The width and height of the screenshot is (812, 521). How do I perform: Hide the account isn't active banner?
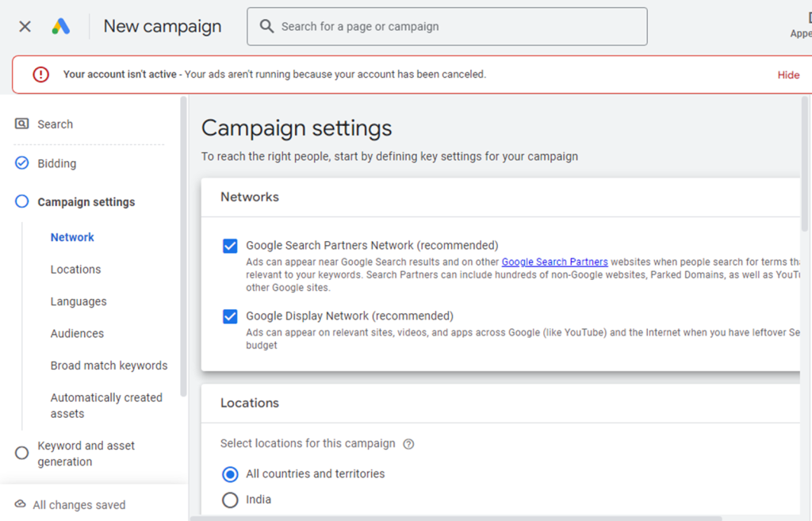(788, 75)
